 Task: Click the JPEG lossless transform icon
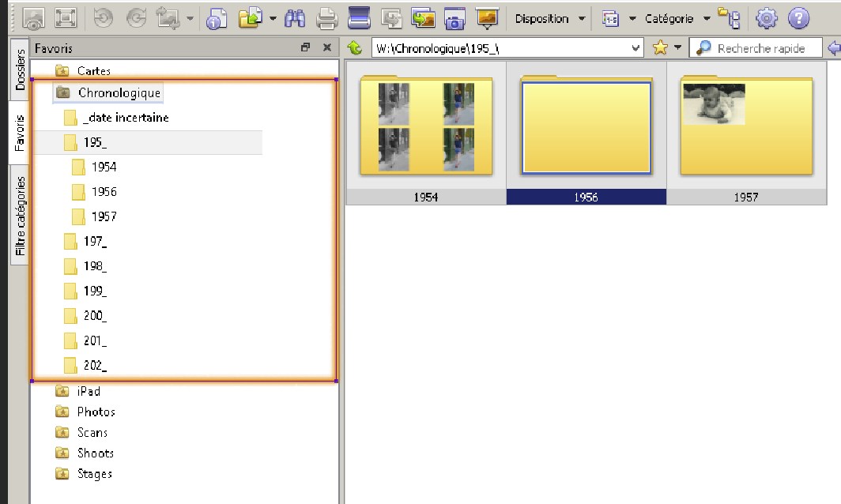click(168, 18)
